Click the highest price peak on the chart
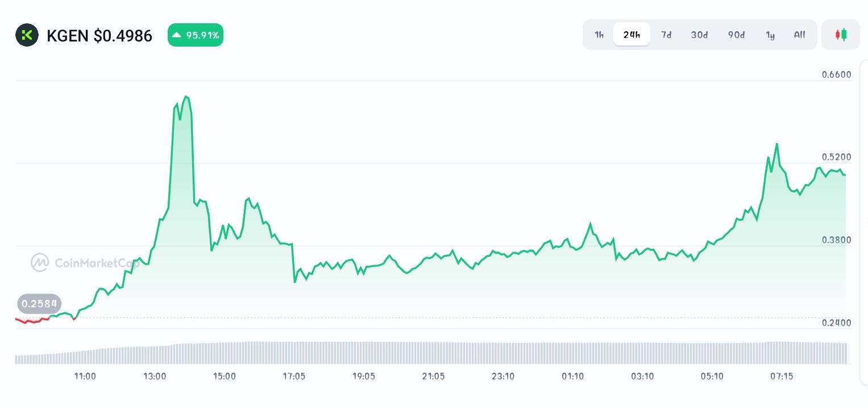The image size is (868, 409). 186,97
